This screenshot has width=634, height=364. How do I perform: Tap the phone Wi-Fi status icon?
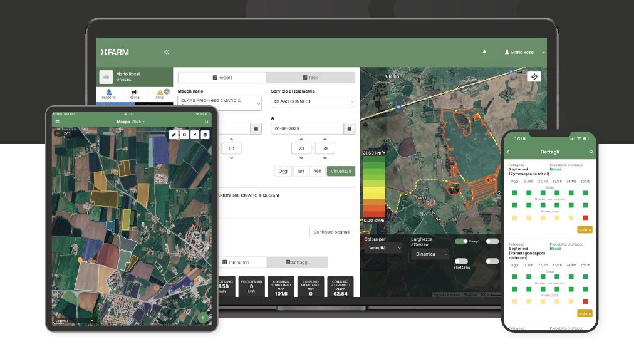tap(579, 138)
